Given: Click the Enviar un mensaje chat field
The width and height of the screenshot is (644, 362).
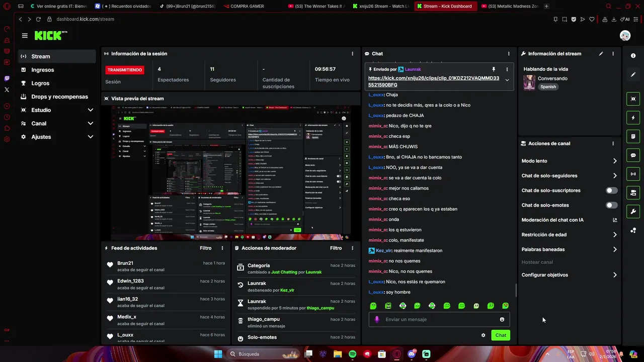Looking at the screenshot, I should pos(440,319).
